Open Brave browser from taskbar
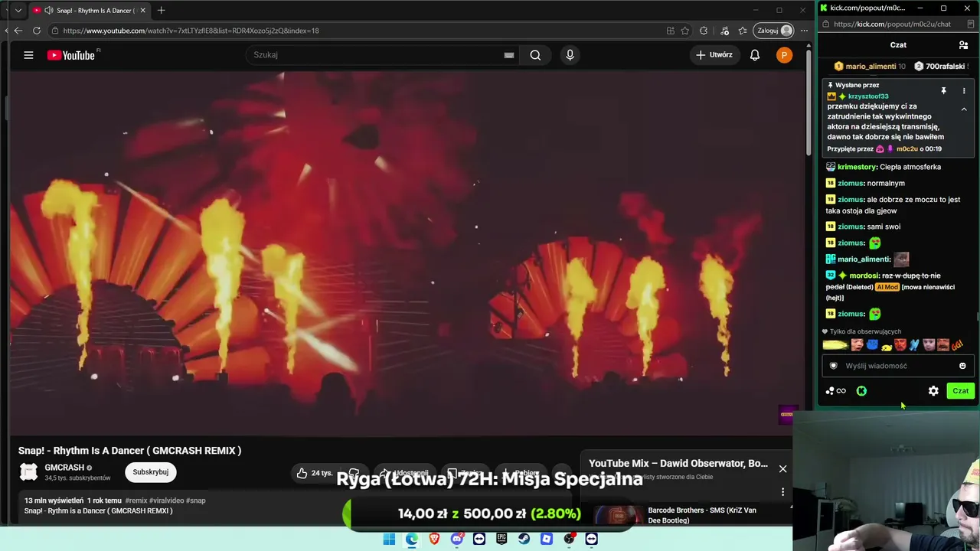The height and width of the screenshot is (551, 980). click(434, 539)
